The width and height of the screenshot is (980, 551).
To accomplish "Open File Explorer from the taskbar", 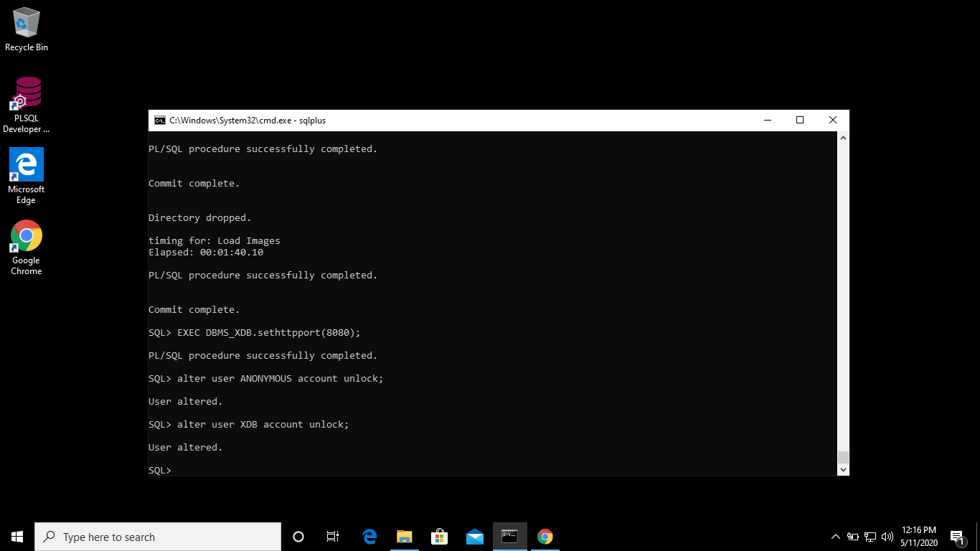I will (404, 537).
